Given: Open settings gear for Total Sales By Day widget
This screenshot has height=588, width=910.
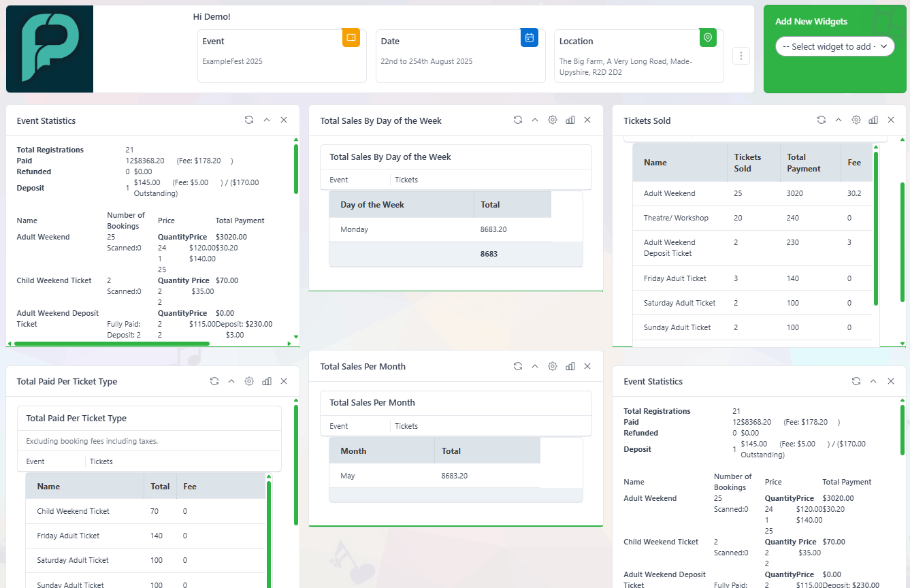Looking at the screenshot, I should [x=553, y=120].
